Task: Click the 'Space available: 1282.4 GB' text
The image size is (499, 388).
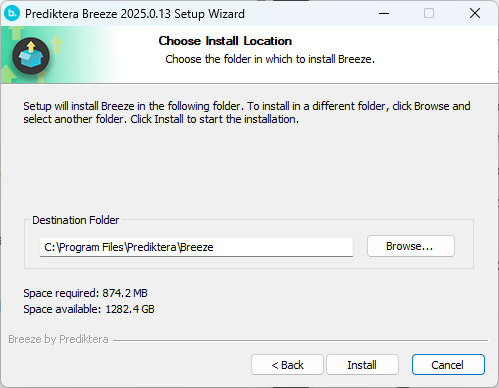Action: click(x=89, y=309)
